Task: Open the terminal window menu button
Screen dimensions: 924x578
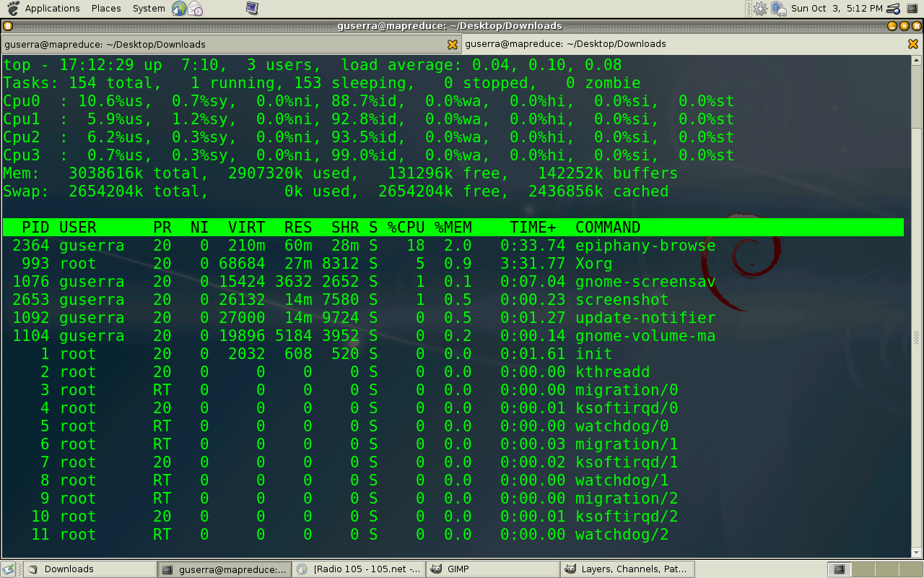Action: (x=8, y=26)
